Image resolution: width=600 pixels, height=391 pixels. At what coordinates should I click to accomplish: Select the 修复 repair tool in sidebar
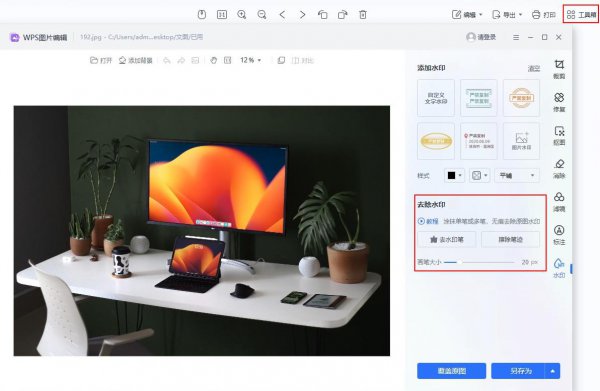click(559, 103)
